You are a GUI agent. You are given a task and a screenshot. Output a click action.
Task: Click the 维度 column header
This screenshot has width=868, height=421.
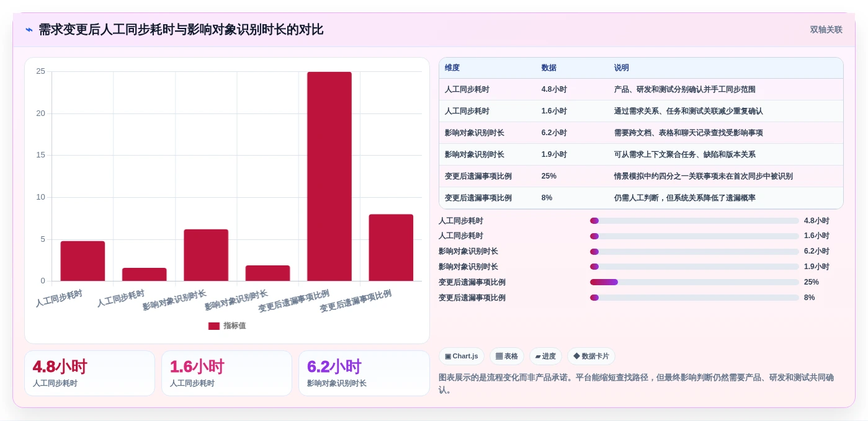[x=452, y=68]
